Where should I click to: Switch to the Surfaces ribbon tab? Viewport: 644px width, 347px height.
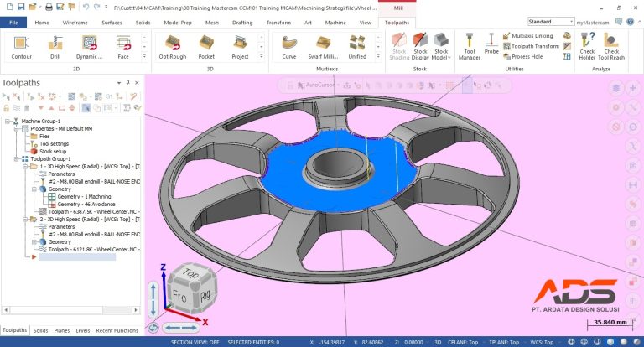click(x=112, y=23)
